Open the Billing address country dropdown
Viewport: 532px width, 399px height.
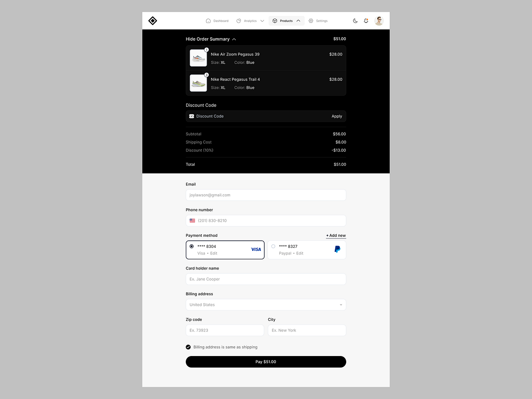pos(266,305)
